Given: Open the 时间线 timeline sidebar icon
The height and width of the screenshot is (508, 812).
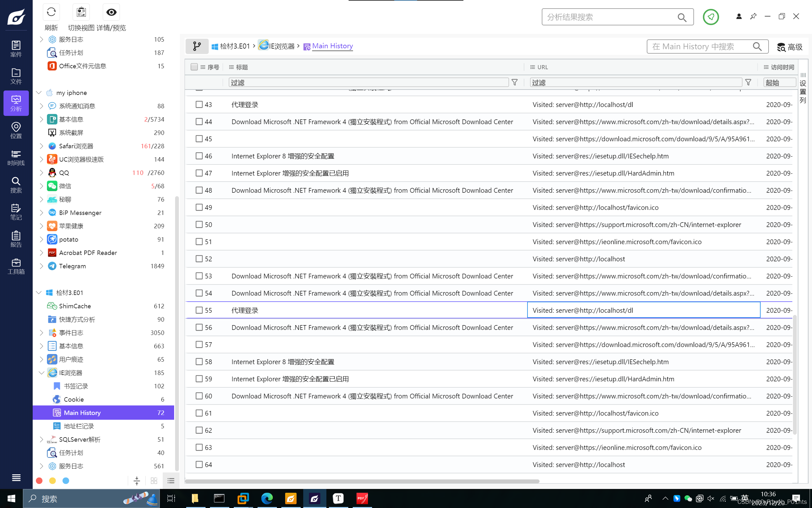Looking at the screenshot, I should 16,157.
